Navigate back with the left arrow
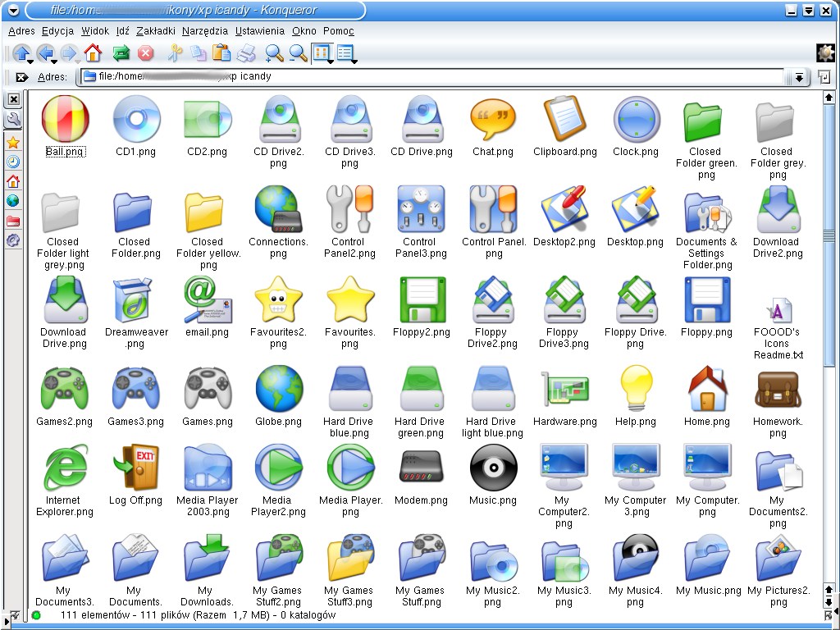 coord(46,52)
